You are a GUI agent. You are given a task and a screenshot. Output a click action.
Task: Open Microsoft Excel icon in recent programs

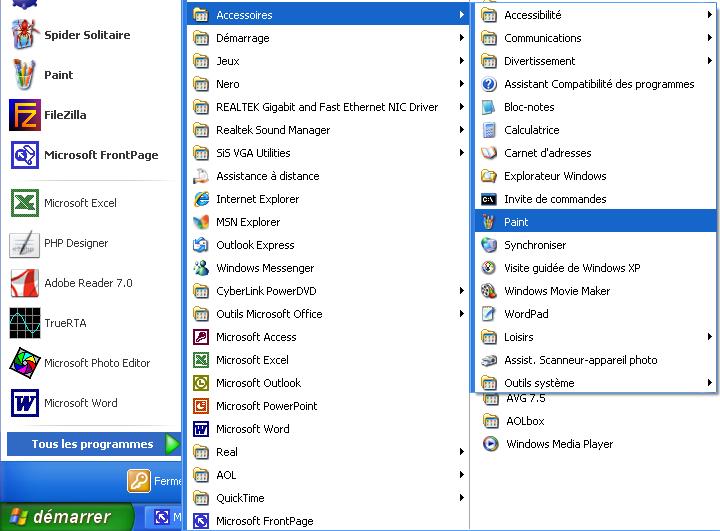(25, 203)
